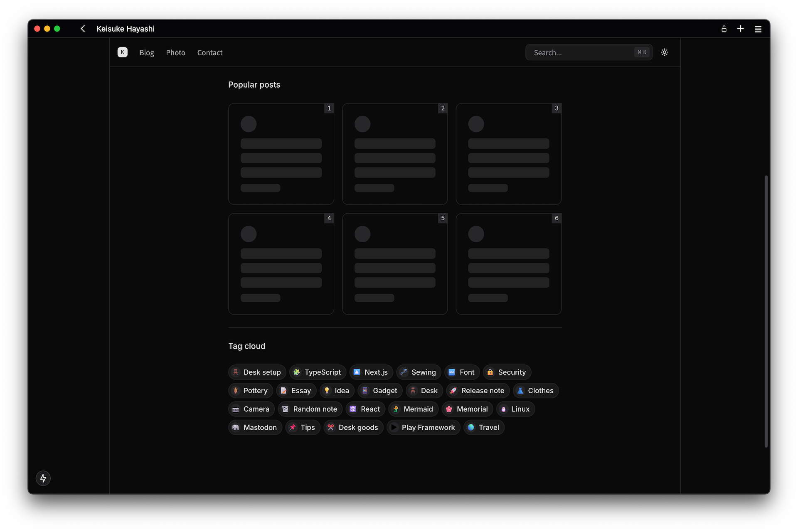Image resolution: width=798 pixels, height=532 pixels.
Task: Open the hamburger menu in title bar
Action: [758, 29]
